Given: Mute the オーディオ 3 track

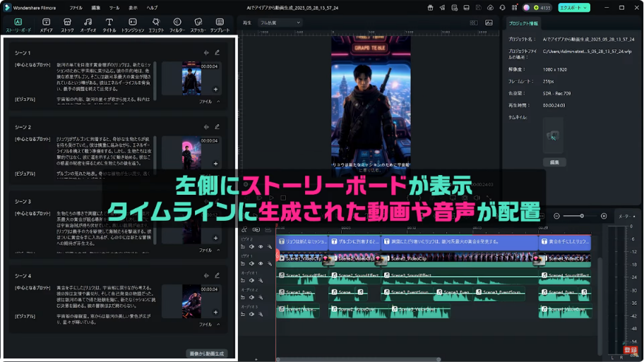Looking at the screenshot, I should coord(252,314).
